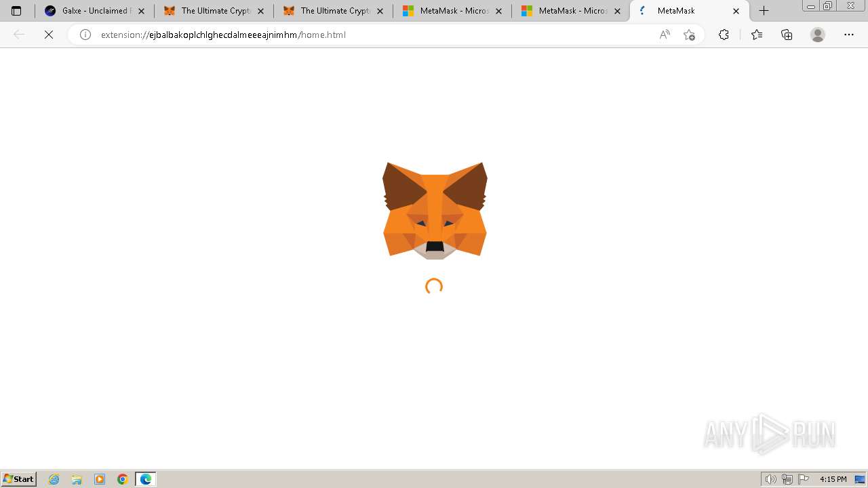Go back with the back arrow
Viewport: 868px width, 488px height.
click(x=19, y=35)
